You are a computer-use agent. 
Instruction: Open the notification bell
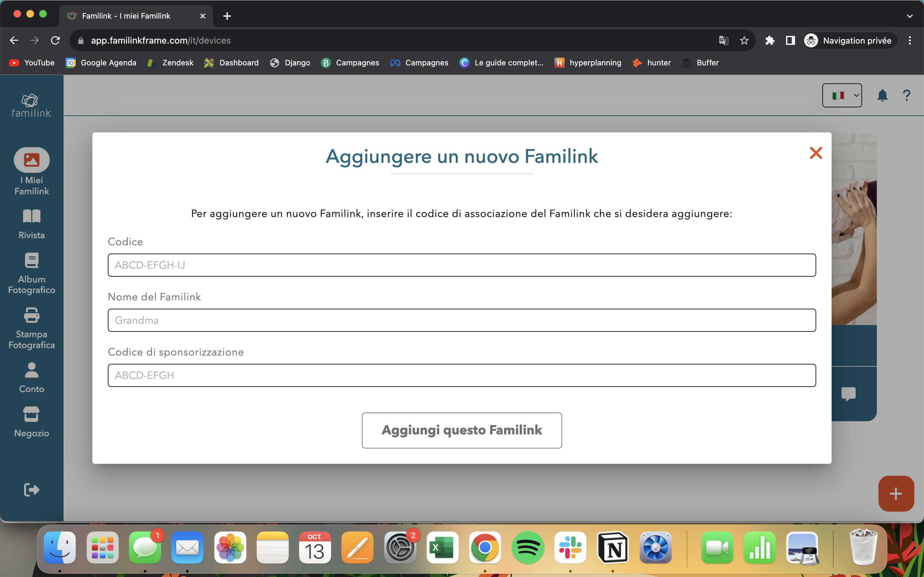coord(882,95)
